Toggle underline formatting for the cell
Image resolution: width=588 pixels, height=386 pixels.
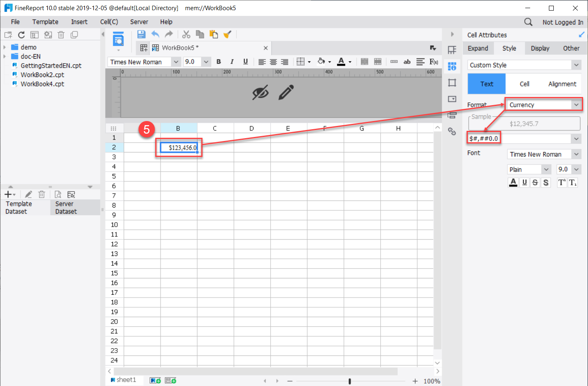[244, 62]
